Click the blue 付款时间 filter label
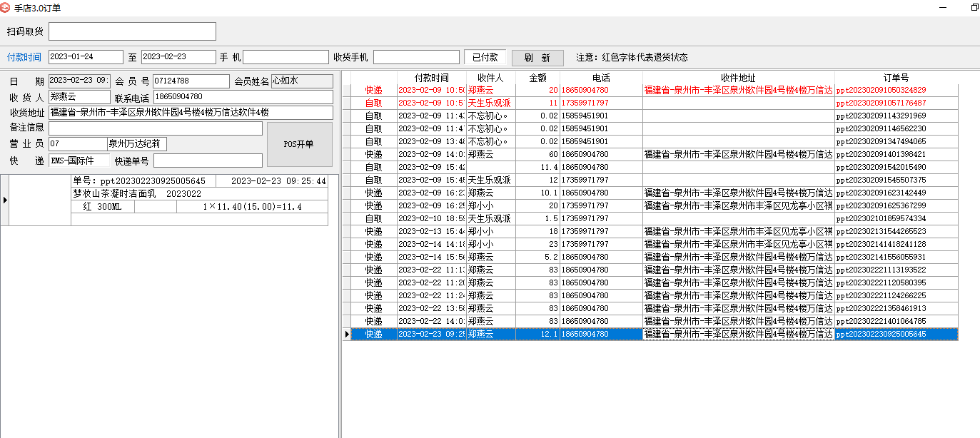Screen dimensions: 980x438 click(24, 57)
